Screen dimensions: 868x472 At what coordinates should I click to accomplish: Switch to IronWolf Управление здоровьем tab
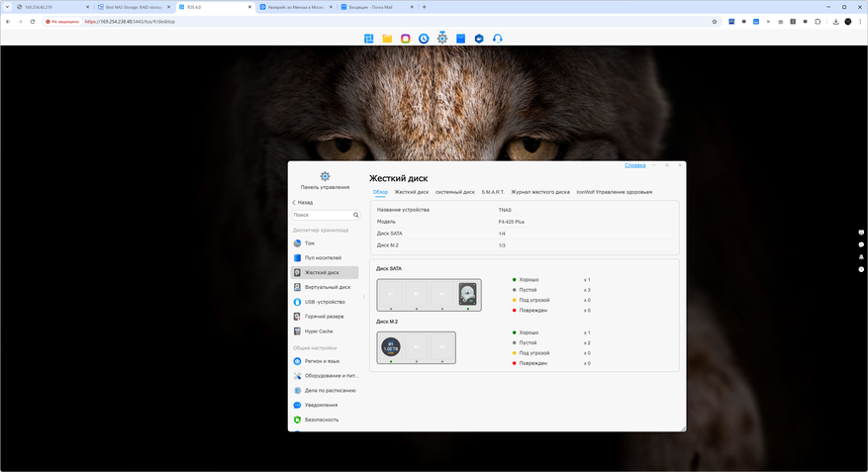pos(615,192)
